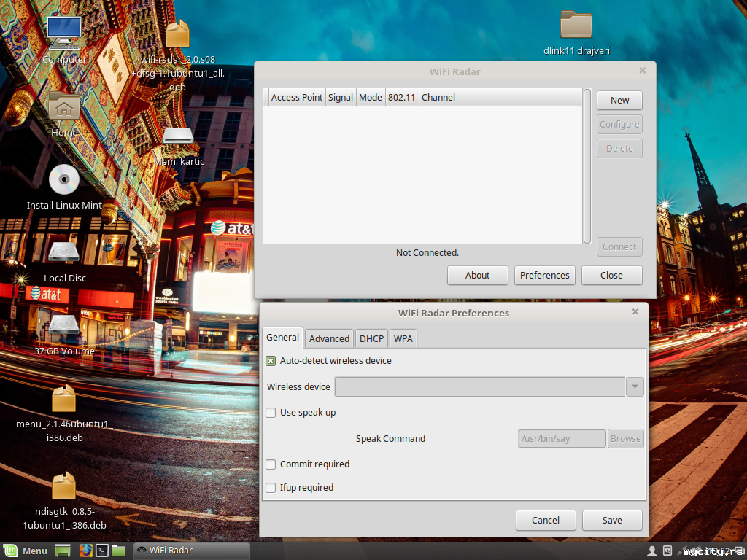This screenshot has height=560, width=747.
Task: Select the ndisgtk .deb package icon
Action: pos(64,487)
